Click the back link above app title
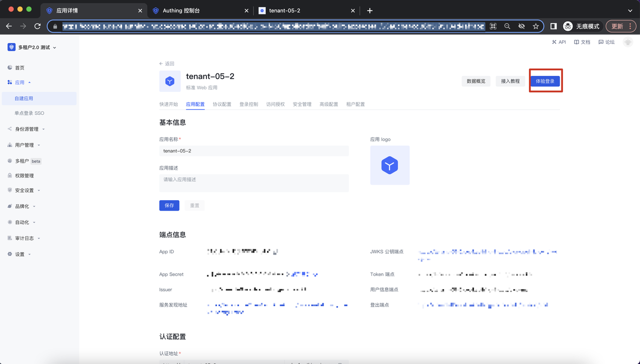 [167, 64]
